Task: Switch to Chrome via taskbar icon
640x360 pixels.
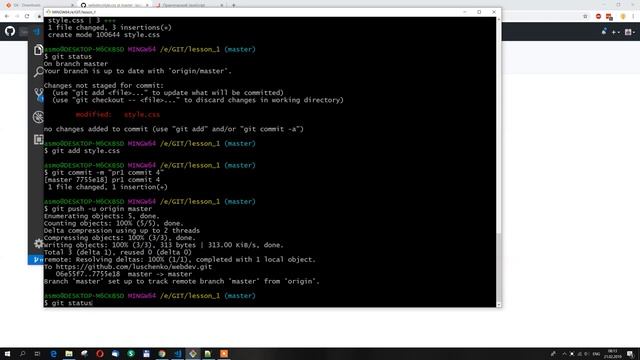Action: 162,354
